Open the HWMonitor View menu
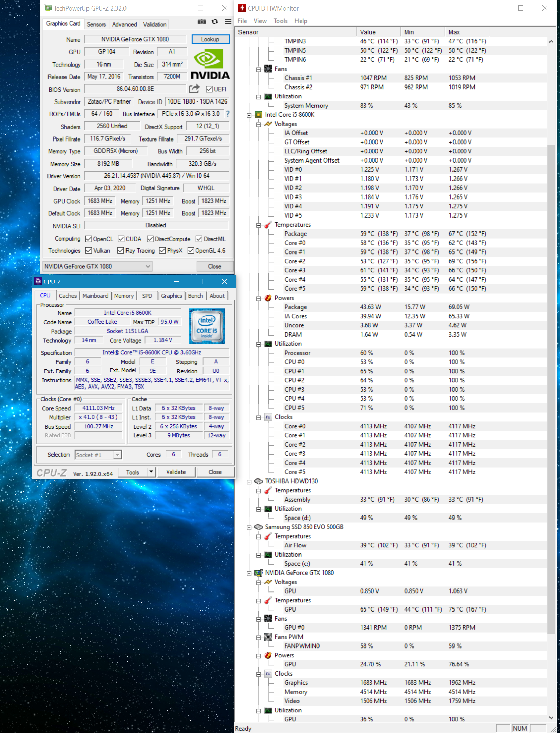The height and width of the screenshot is (733, 560). click(x=260, y=21)
